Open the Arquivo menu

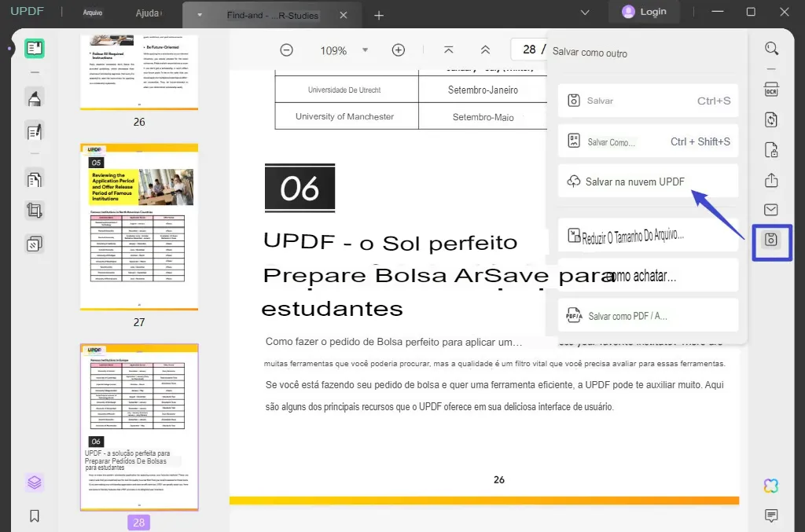[93, 13]
